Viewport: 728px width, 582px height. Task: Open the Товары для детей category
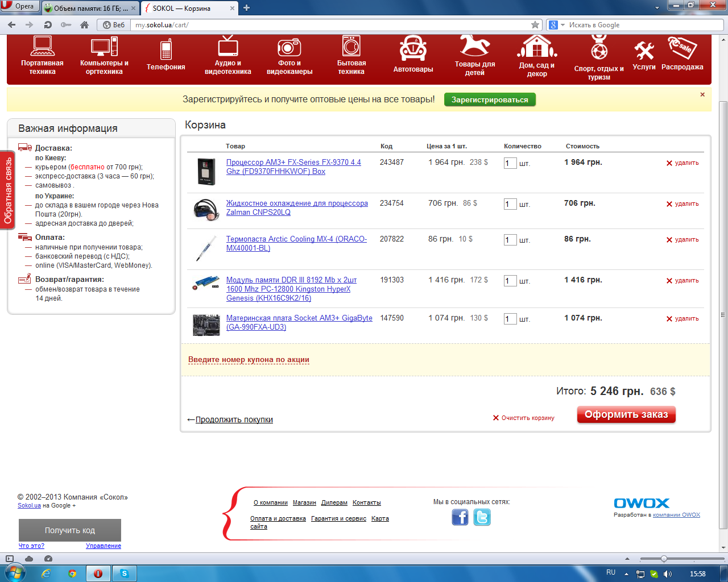(475, 55)
